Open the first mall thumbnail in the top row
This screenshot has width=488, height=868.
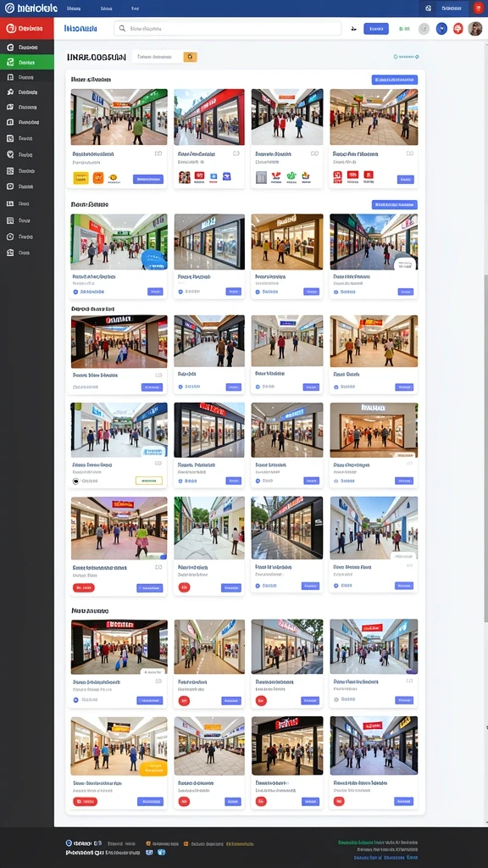[119, 117]
